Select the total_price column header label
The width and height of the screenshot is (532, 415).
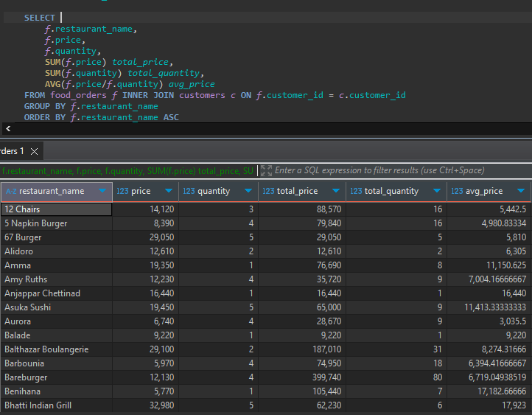(297, 192)
